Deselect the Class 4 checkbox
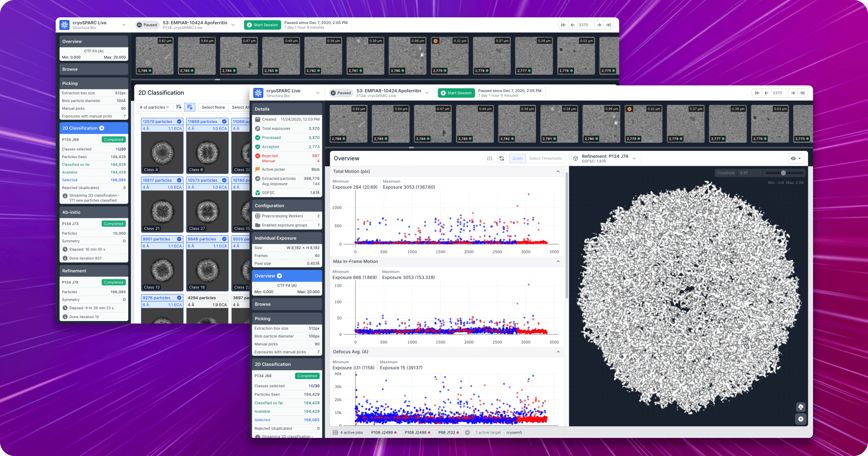The height and width of the screenshot is (456, 868). click(x=179, y=122)
